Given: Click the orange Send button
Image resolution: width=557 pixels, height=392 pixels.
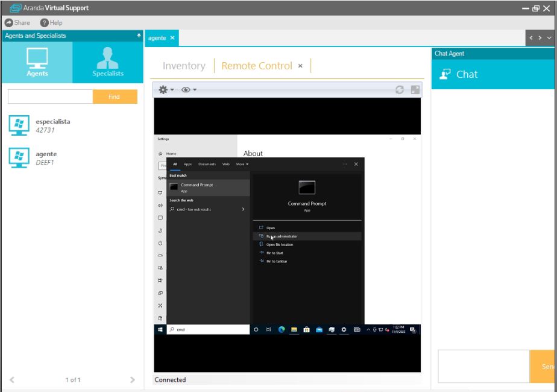Looking at the screenshot, I should [543, 367].
